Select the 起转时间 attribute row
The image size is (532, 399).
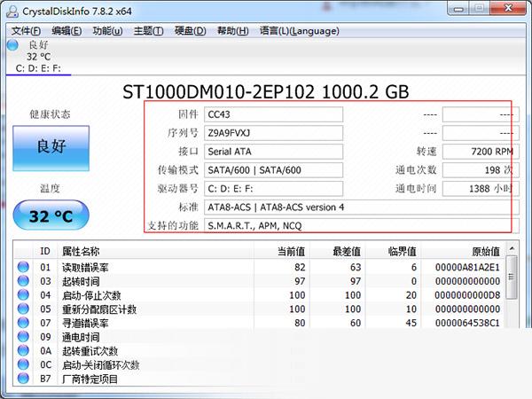260,281
